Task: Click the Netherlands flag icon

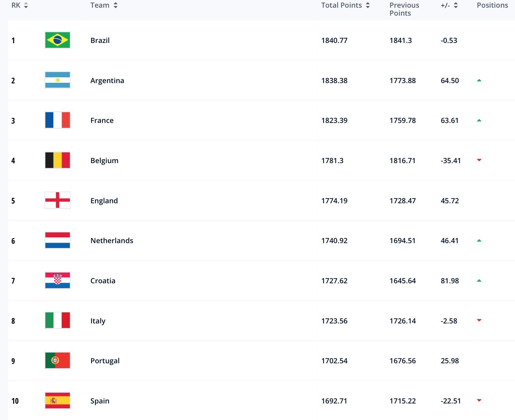Action: click(57, 240)
